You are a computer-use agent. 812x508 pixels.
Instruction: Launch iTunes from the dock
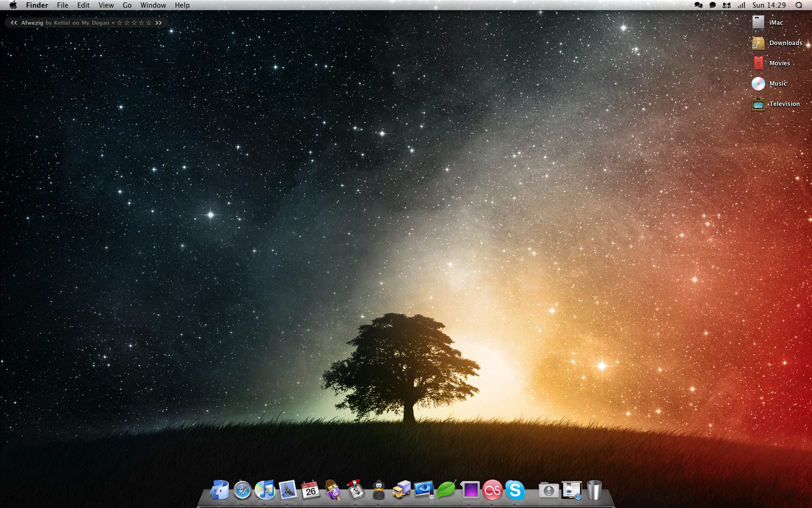click(x=265, y=491)
